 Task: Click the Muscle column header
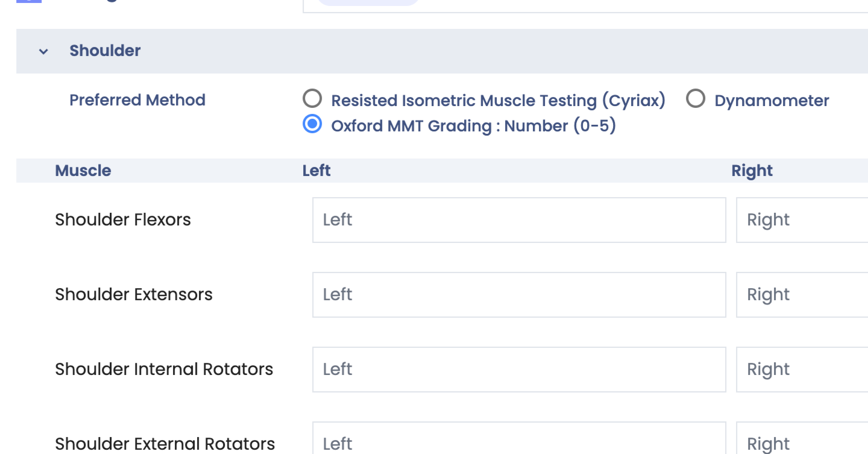[83, 171]
